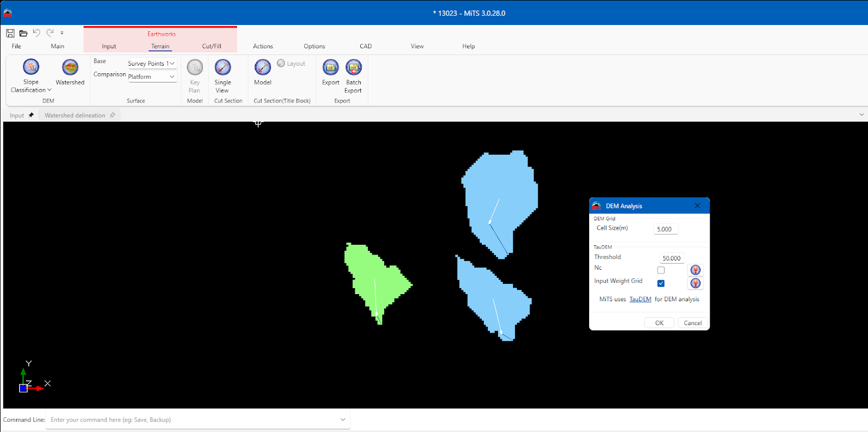Click the Threshold value field
The width and height of the screenshot is (868, 432).
coord(671,258)
